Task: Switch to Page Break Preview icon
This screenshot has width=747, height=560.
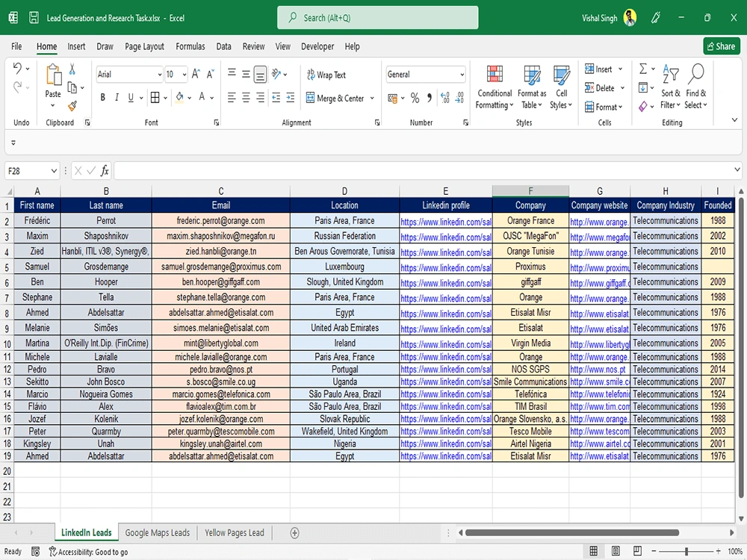Action: tap(637, 552)
